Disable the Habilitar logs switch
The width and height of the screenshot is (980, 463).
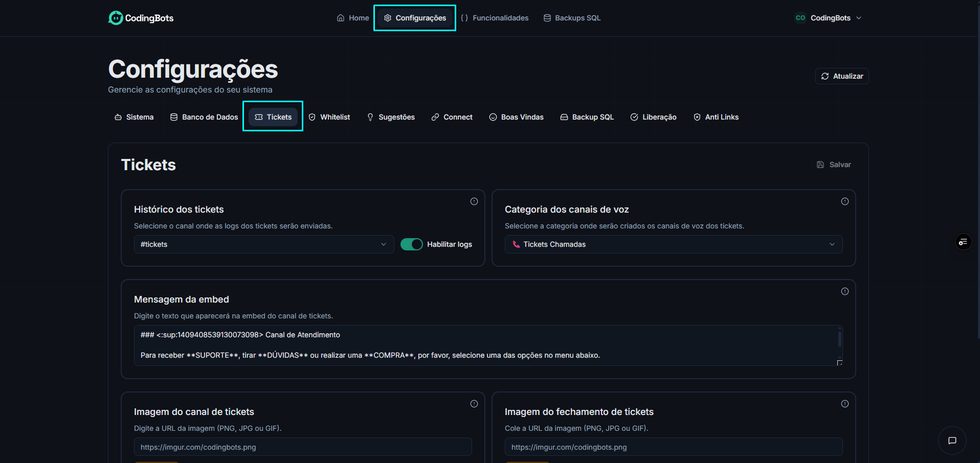411,244
